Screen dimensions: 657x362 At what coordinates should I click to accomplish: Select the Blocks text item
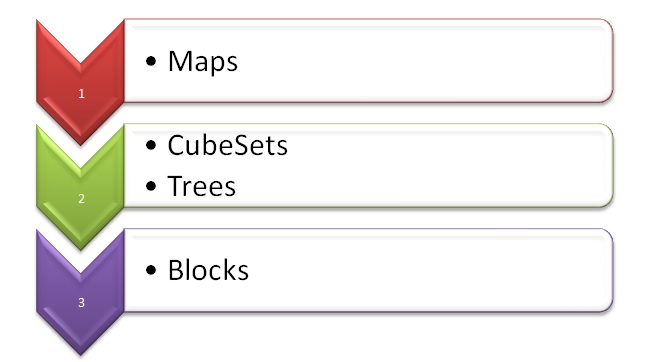[x=208, y=270]
